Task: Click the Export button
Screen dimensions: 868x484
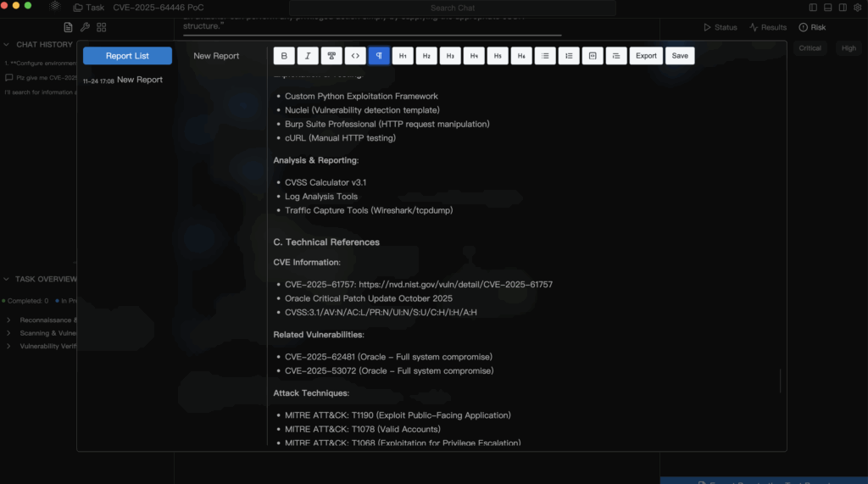Action: tap(646, 56)
